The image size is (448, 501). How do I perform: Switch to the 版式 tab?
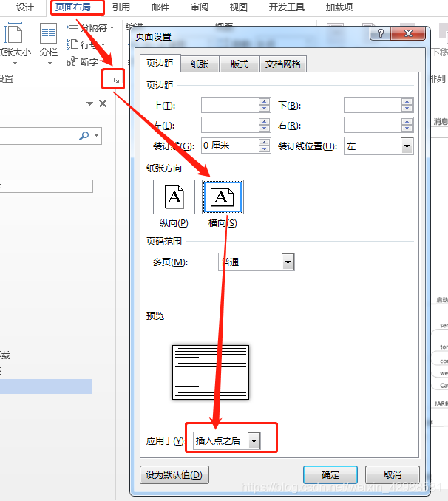pyautogui.click(x=240, y=64)
